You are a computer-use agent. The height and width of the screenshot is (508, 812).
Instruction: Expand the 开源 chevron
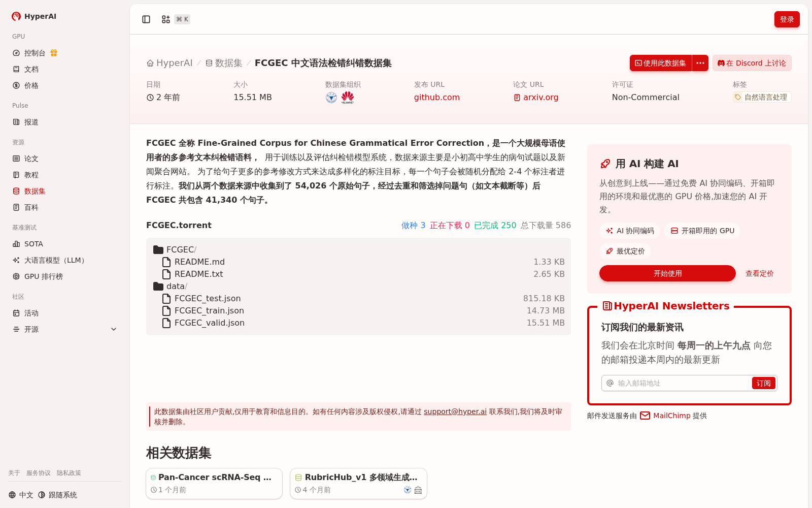click(x=114, y=329)
